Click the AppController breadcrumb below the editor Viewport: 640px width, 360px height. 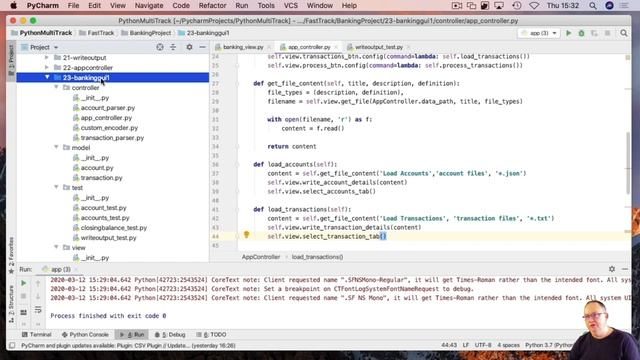(x=261, y=257)
